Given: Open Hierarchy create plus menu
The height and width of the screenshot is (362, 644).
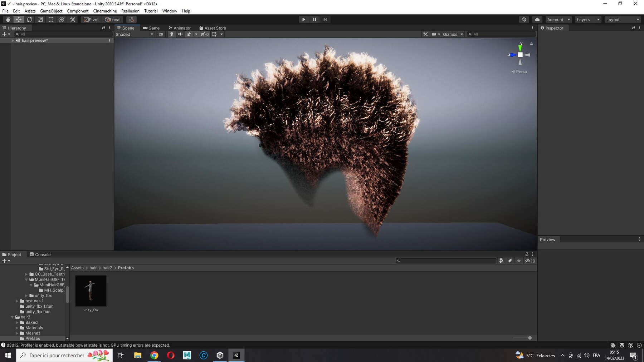Looking at the screenshot, I should 6,34.
